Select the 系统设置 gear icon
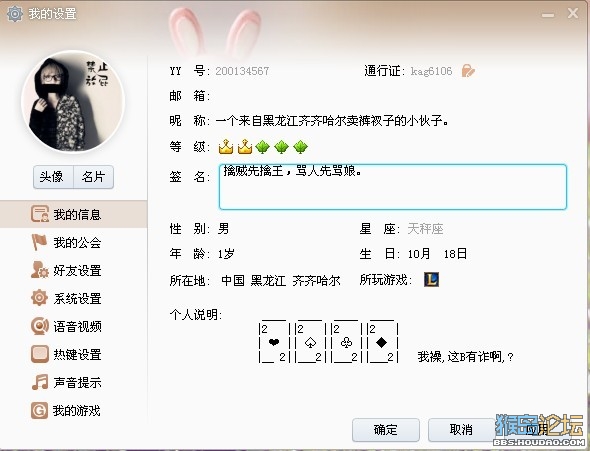The height and width of the screenshot is (451, 590). pos(40,298)
